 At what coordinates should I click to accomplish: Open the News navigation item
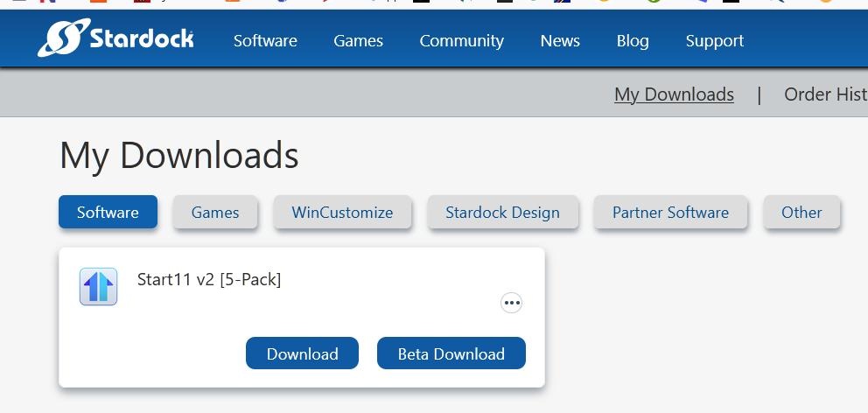click(560, 41)
